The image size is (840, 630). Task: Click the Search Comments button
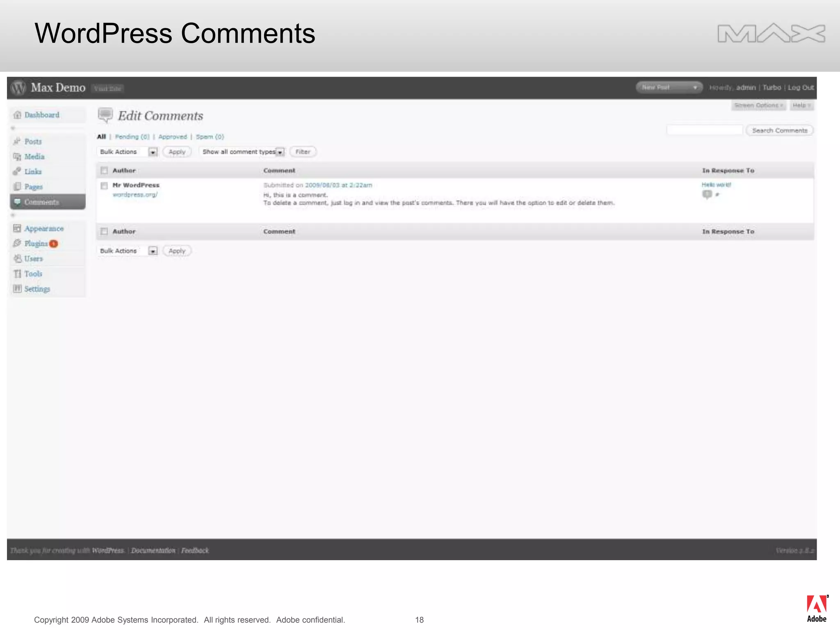780,130
